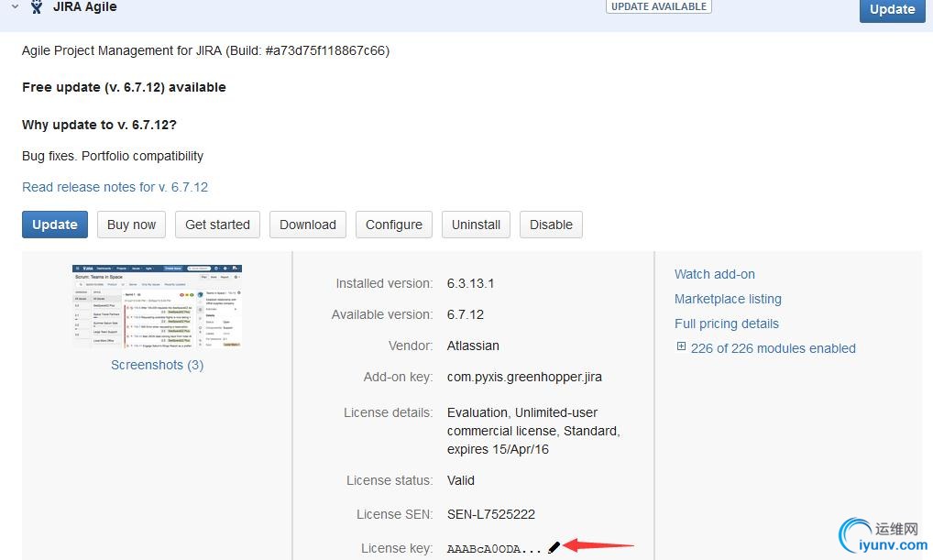Select the add-on key com.pyxis.greenhopper.jira
The height and width of the screenshot is (560, 933).
524,377
